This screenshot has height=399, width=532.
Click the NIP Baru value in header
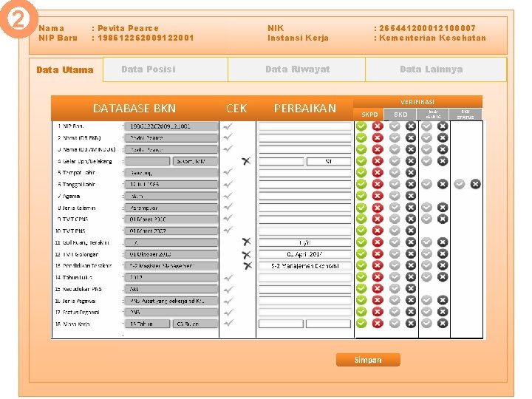click(x=146, y=38)
